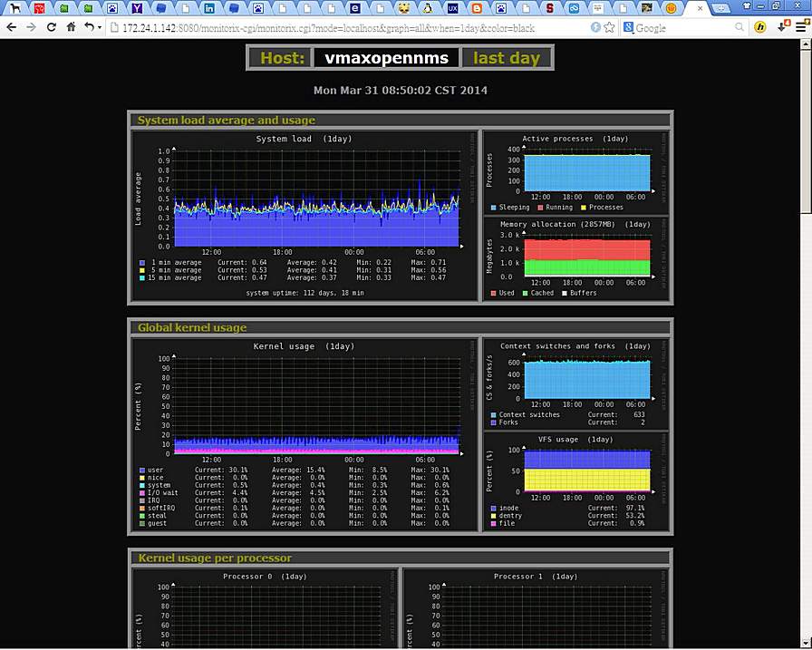The width and height of the screenshot is (812, 650).
Task: Close the active Monitorix tab
Action: tap(701, 8)
